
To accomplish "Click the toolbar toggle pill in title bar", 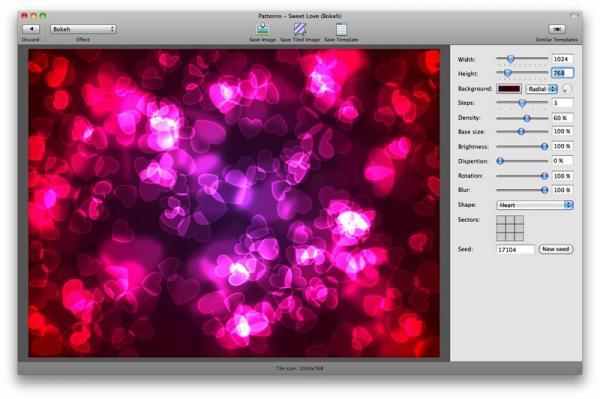I will [574, 16].
